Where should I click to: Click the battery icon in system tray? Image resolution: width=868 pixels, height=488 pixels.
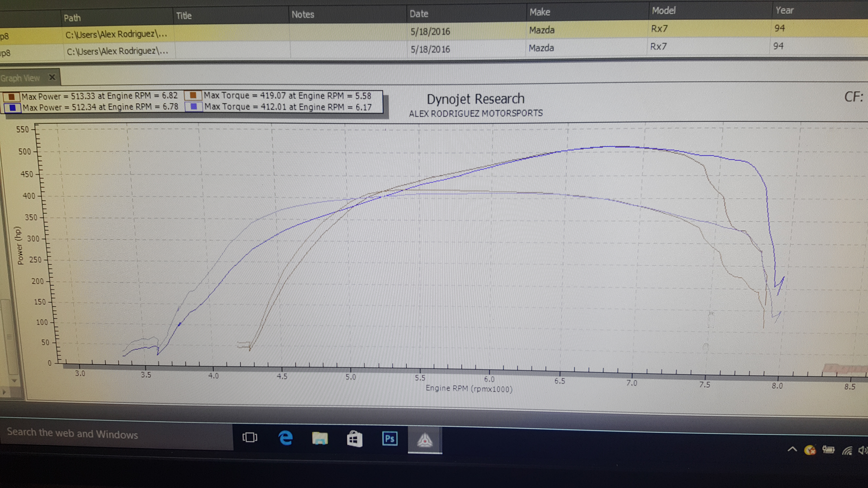(x=828, y=450)
